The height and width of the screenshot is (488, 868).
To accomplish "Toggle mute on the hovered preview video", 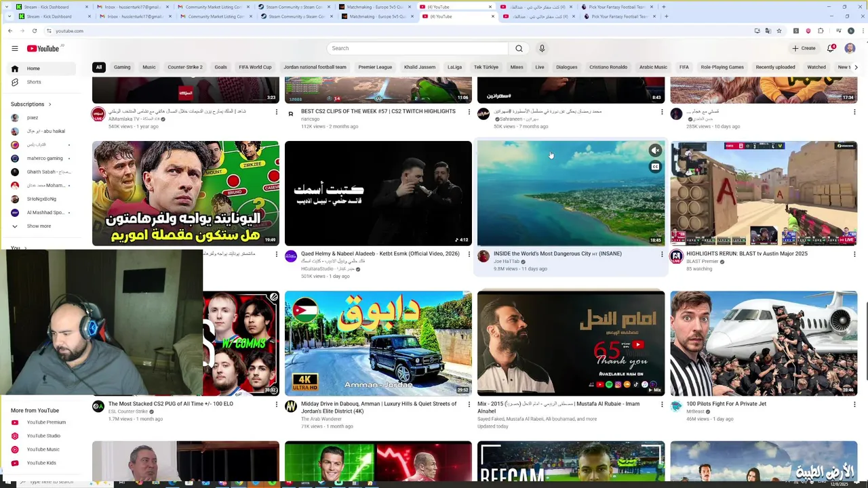I will (655, 150).
